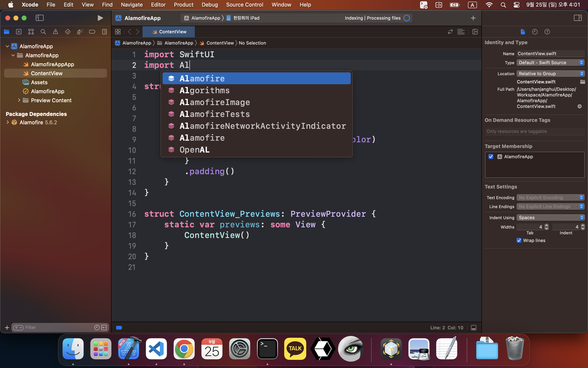The image size is (588, 368).
Task: Open the related items grid icon
Action: [x=118, y=32]
